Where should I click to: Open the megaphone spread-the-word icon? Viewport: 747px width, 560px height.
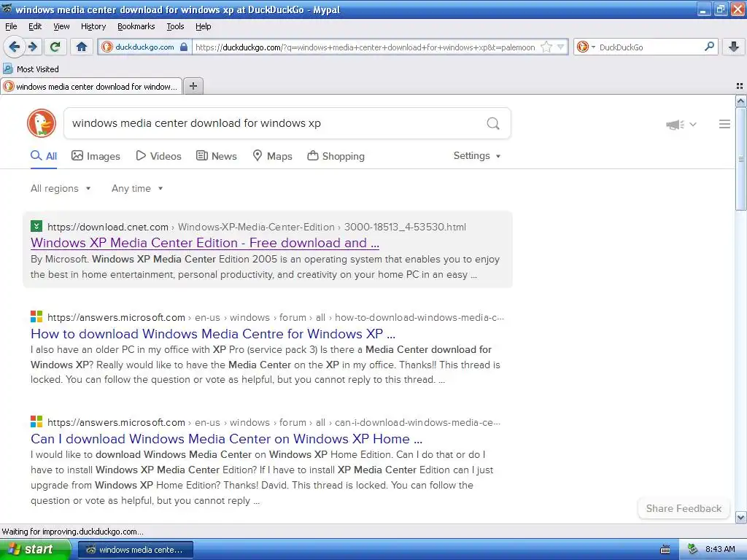(675, 124)
